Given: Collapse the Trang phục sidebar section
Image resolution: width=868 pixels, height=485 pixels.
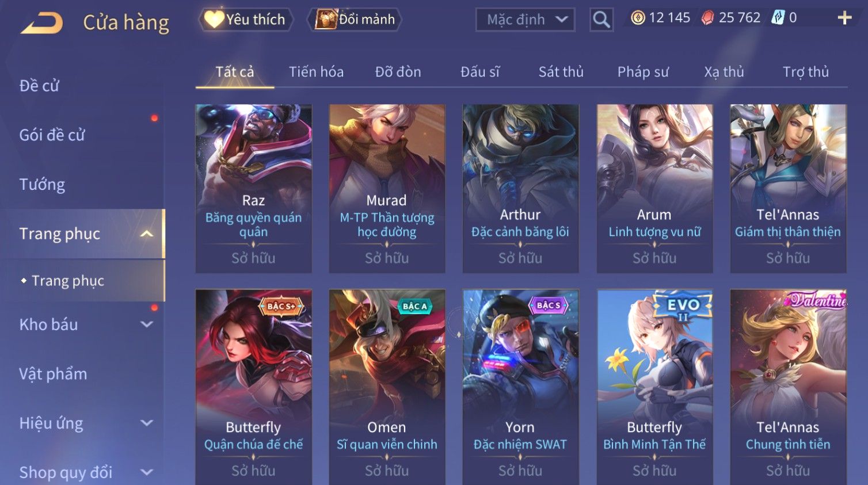Looking at the screenshot, I should (x=147, y=234).
